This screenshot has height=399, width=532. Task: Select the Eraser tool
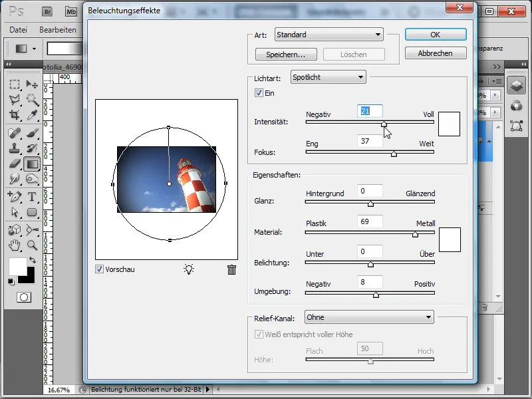pos(14,164)
